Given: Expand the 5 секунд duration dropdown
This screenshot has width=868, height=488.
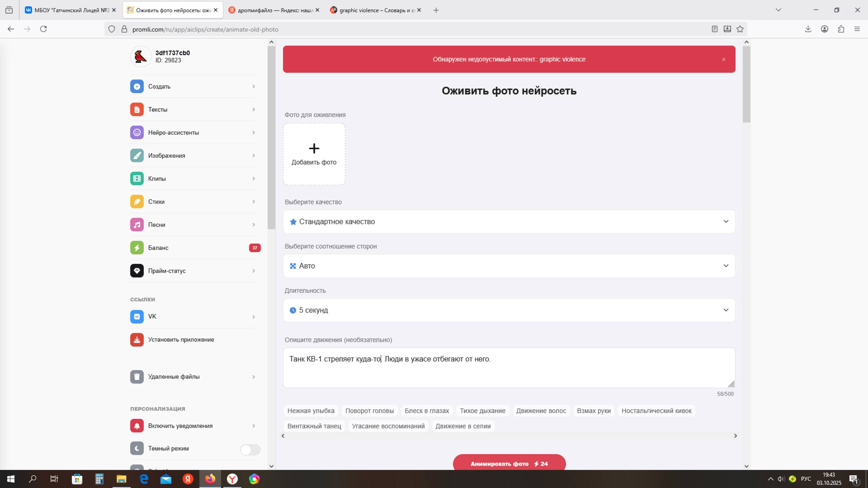Looking at the screenshot, I should (x=509, y=310).
